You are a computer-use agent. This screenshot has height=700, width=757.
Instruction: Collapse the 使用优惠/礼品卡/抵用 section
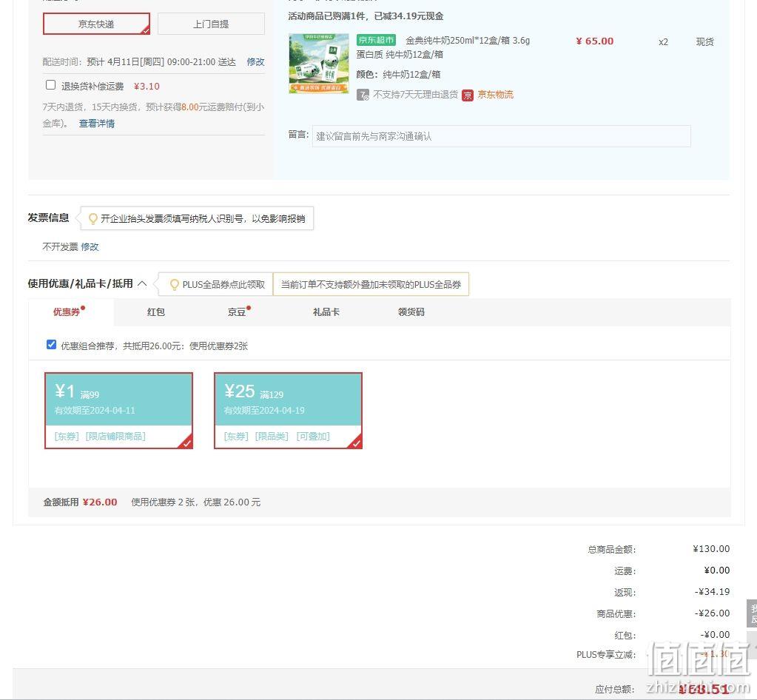coord(142,283)
